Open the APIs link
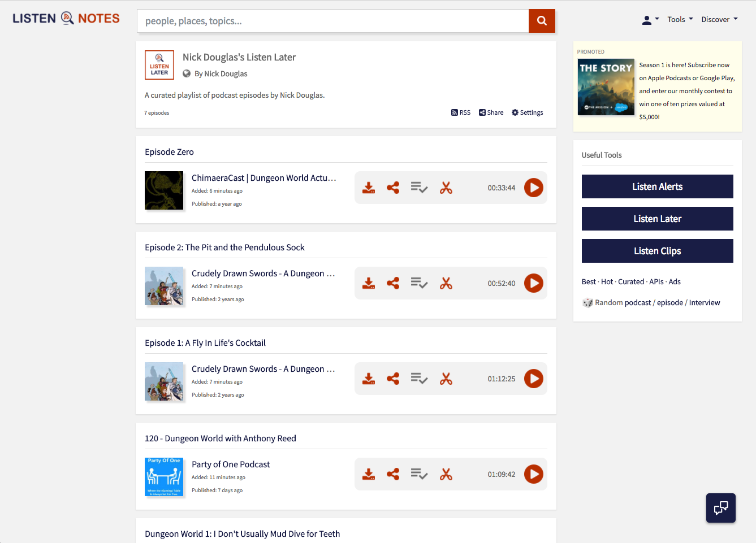 coord(656,281)
